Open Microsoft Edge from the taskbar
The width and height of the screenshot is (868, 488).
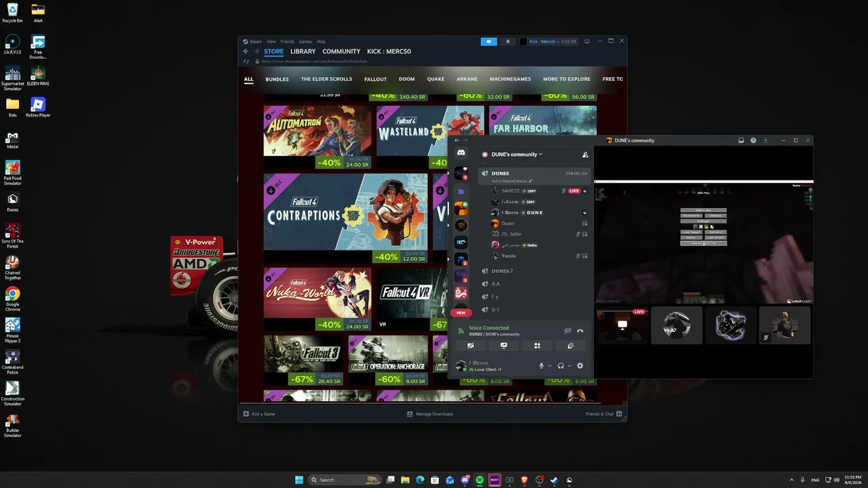pyautogui.click(x=420, y=480)
